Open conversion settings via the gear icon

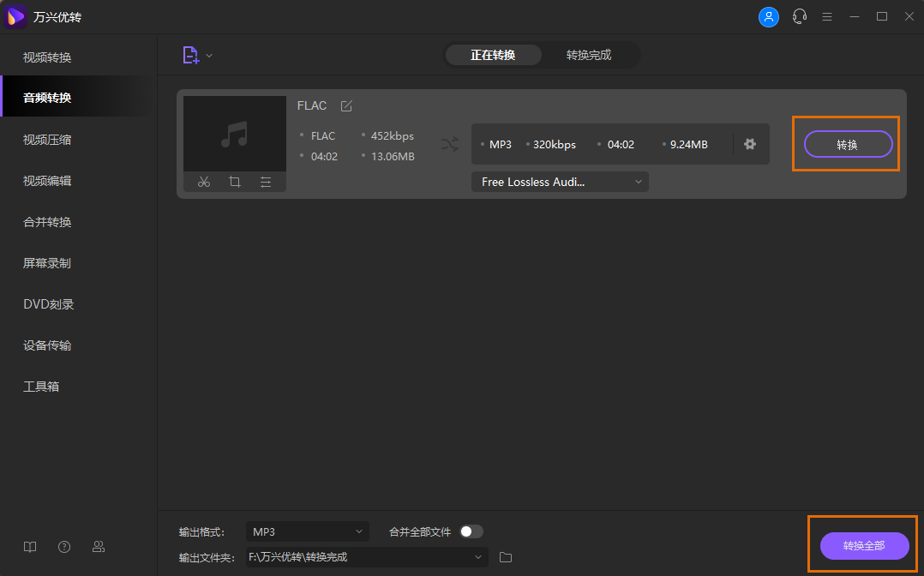750,144
